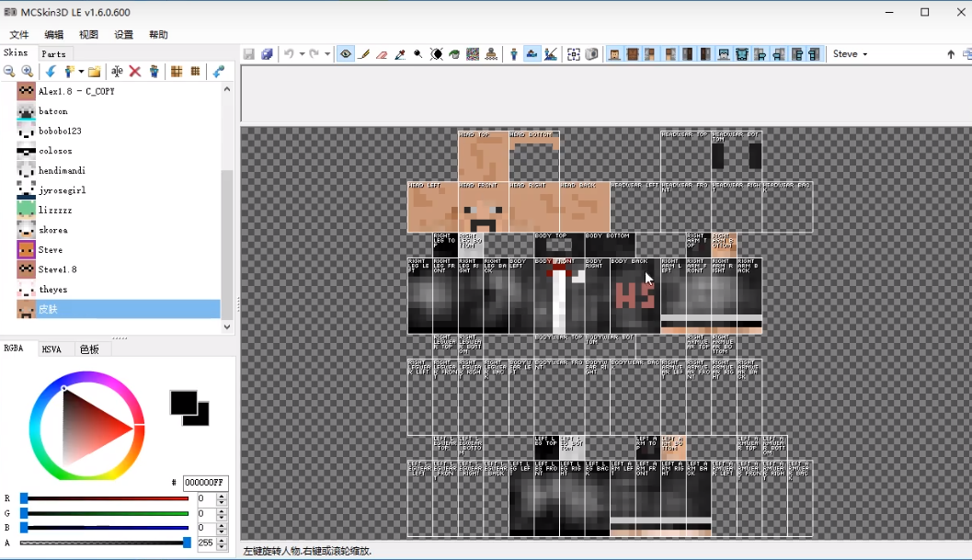
Task: Toggle head part visibility in toolbar
Action: (613, 54)
